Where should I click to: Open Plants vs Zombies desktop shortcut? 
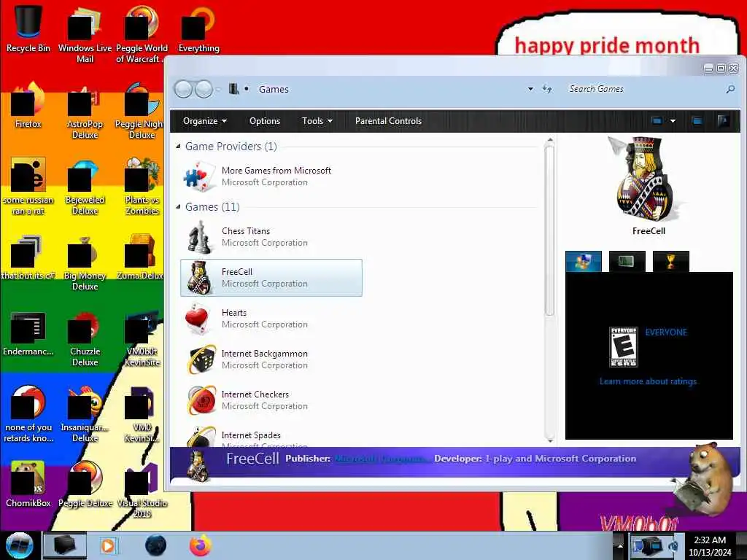click(142, 187)
